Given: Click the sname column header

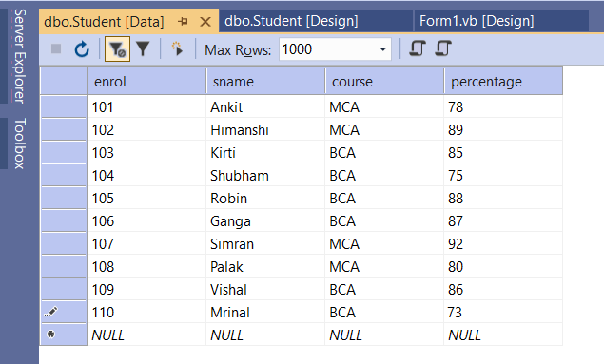Looking at the screenshot, I should [265, 81].
